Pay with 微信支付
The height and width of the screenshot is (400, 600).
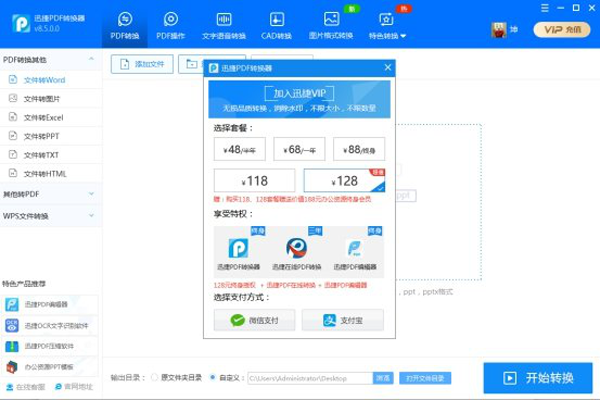pos(254,321)
